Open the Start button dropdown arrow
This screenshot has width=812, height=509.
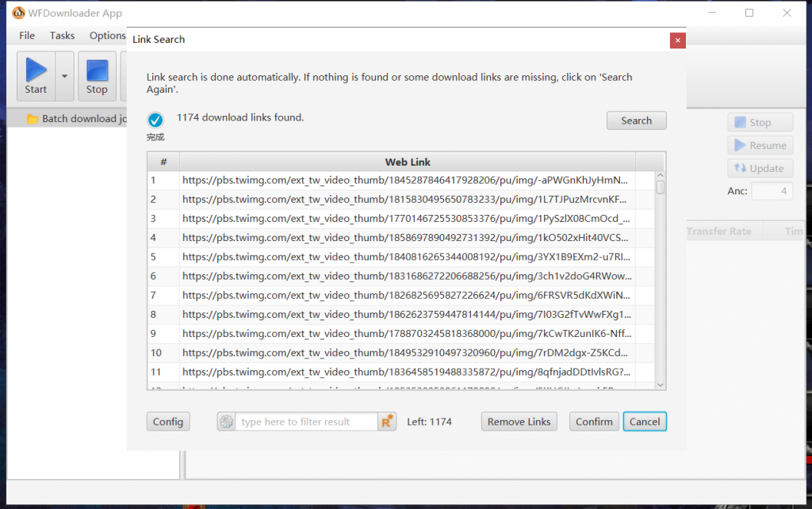64,76
